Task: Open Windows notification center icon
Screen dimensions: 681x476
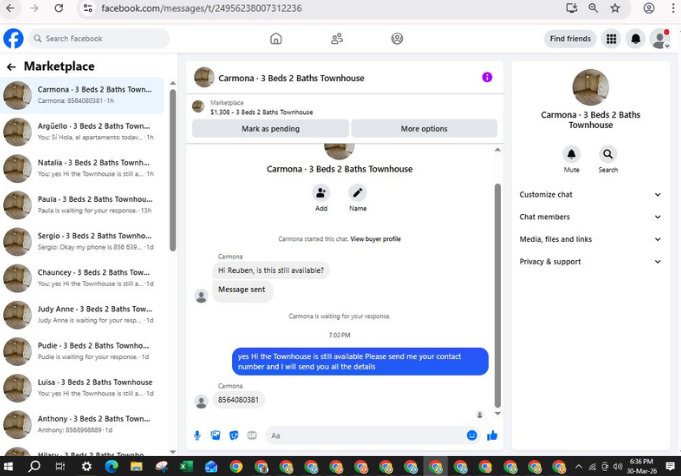Action: [670, 466]
